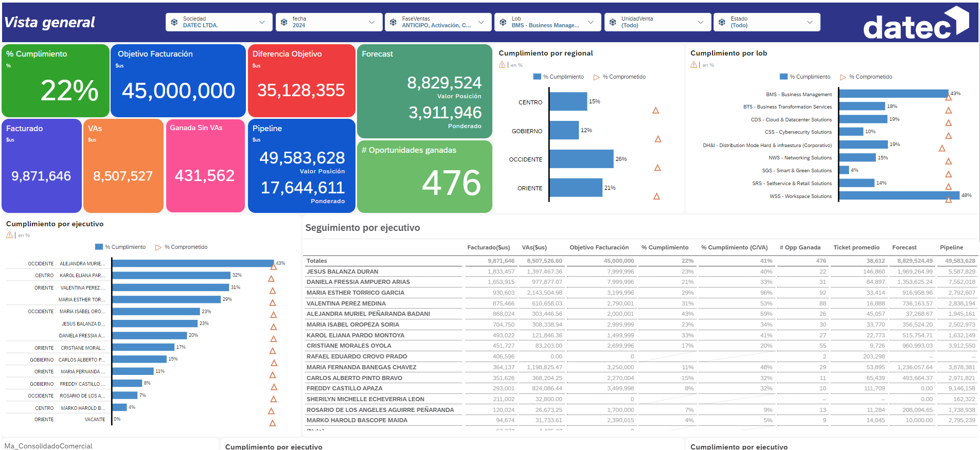The height and width of the screenshot is (450, 980).
Task: Click the ORIENTE comprometido triangle in regional chart
Action: 657,196
